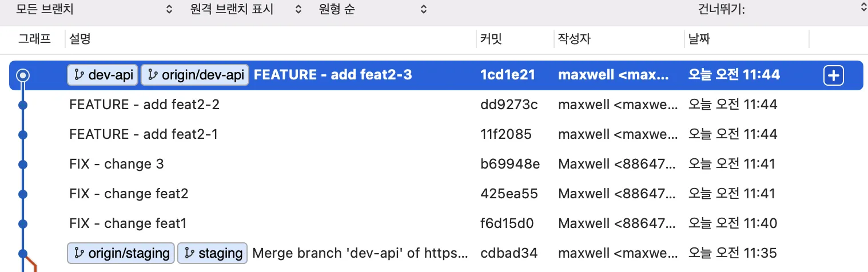Click the graph node of commit 1cd1e21
Viewport: 868px width, 272px height.
point(23,75)
